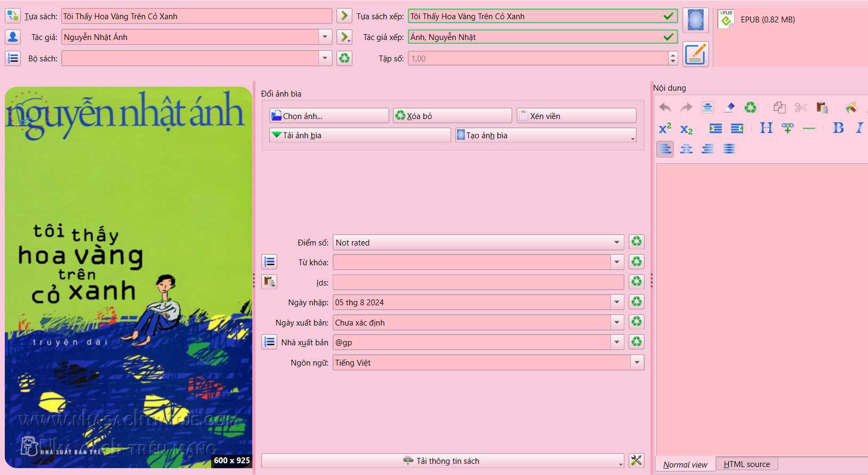Click the arrow to auto-fill title sort
Screen dimensions: 868x475
point(344,16)
